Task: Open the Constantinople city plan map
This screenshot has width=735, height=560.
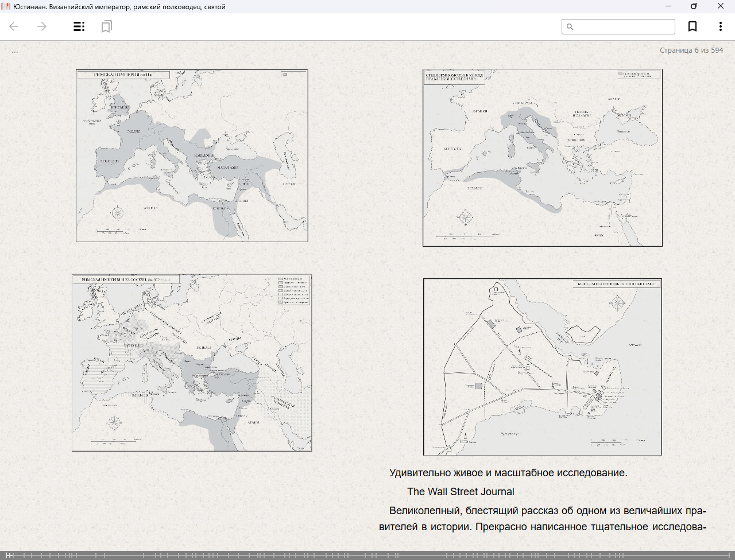Action: point(542,367)
